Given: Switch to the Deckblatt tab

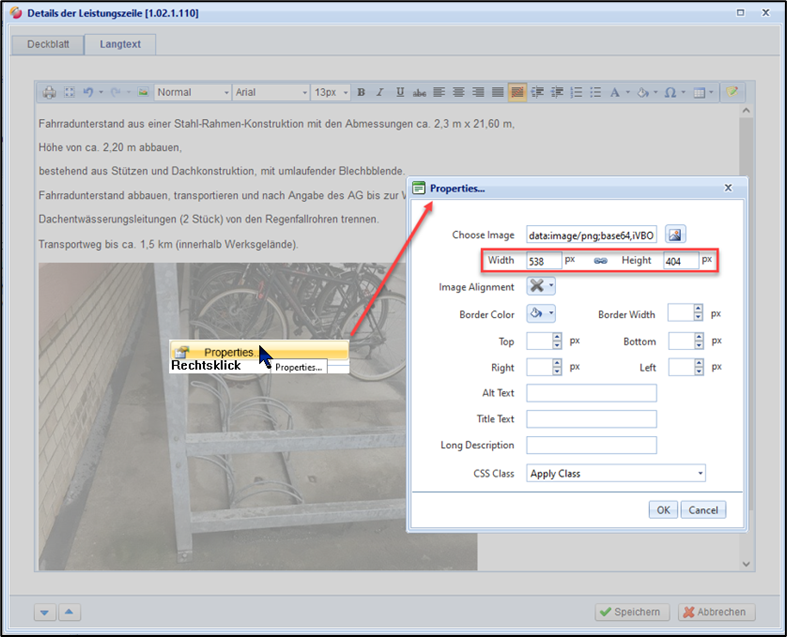Looking at the screenshot, I should (48, 45).
